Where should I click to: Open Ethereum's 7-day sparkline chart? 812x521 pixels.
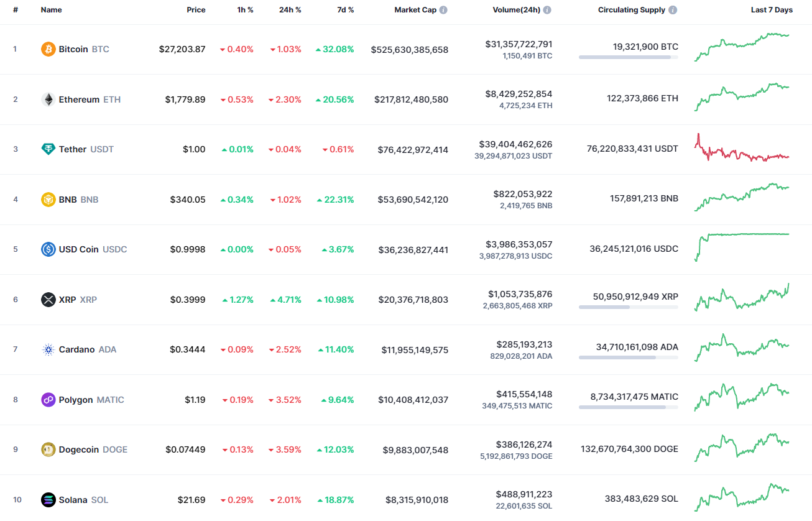[742, 97]
